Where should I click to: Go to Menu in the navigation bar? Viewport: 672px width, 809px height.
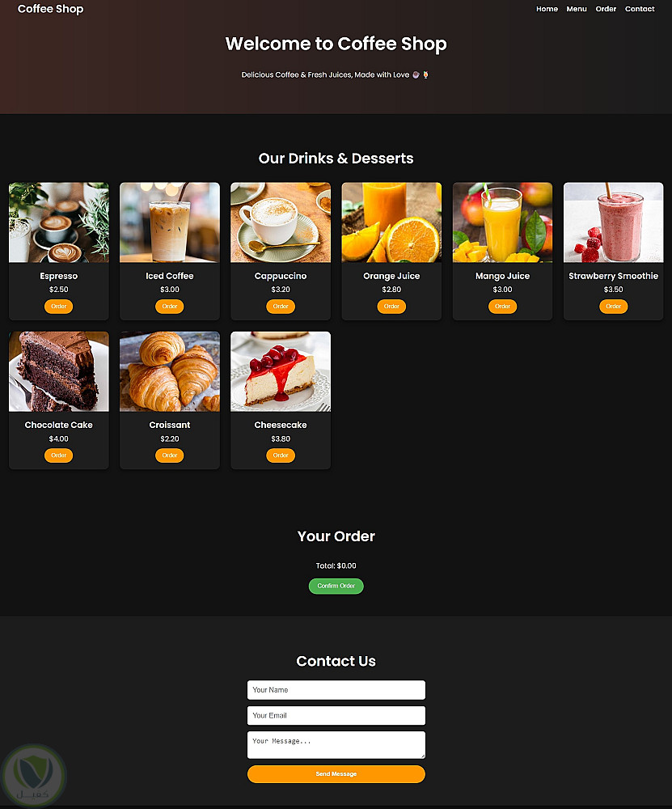click(577, 9)
